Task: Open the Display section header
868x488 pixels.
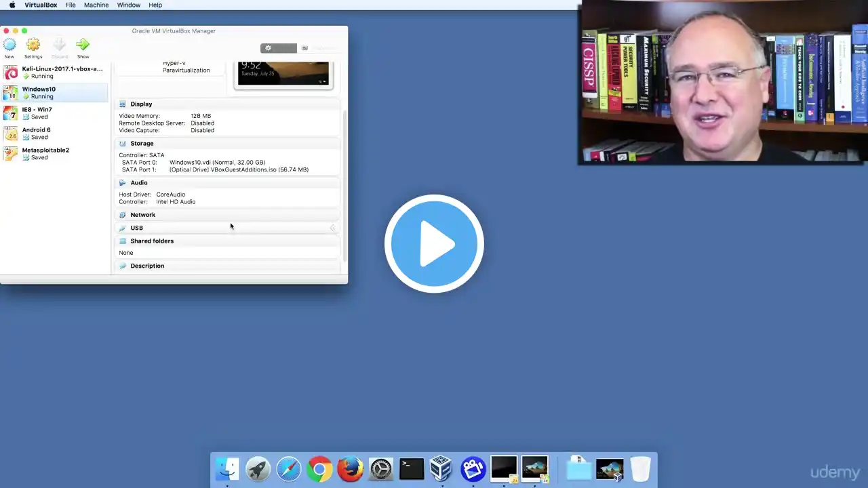Action: [x=228, y=104]
